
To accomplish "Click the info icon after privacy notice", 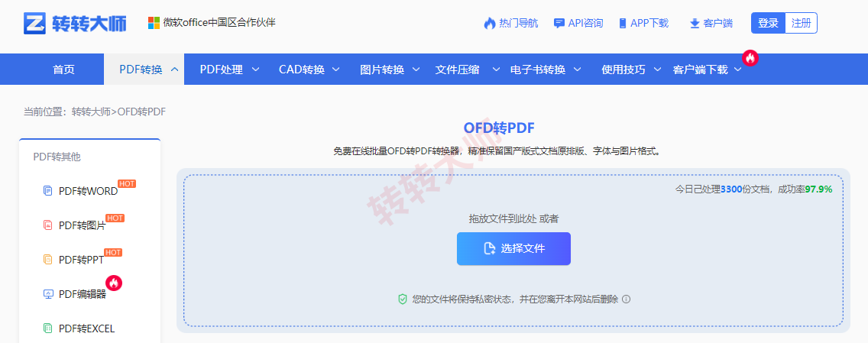I will pyautogui.click(x=626, y=299).
